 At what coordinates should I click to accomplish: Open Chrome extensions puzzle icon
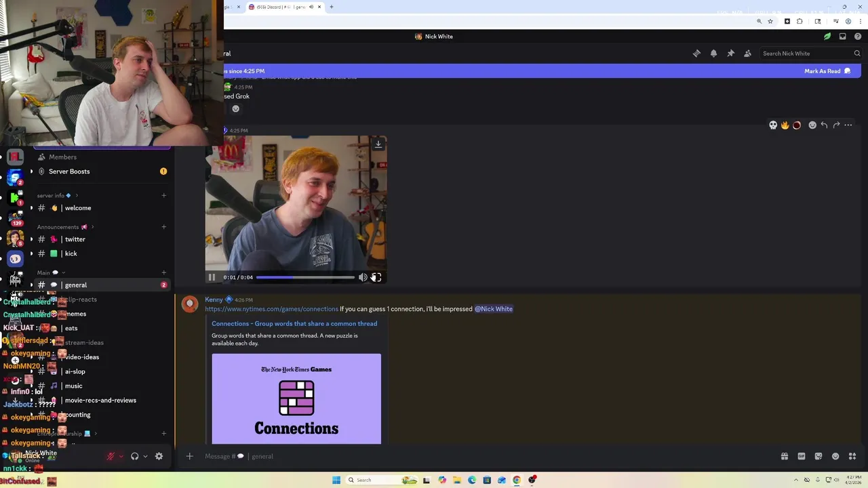click(x=800, y=21)
